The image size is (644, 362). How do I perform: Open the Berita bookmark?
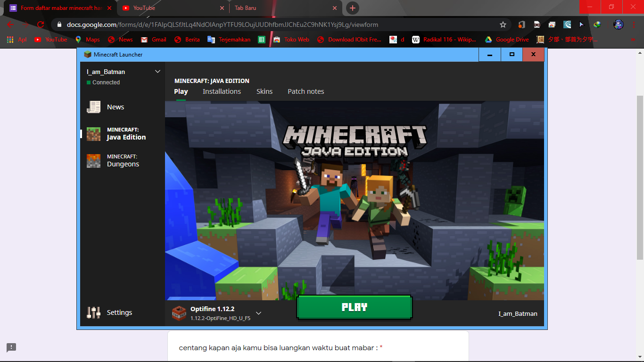click(x=187, y=40)
